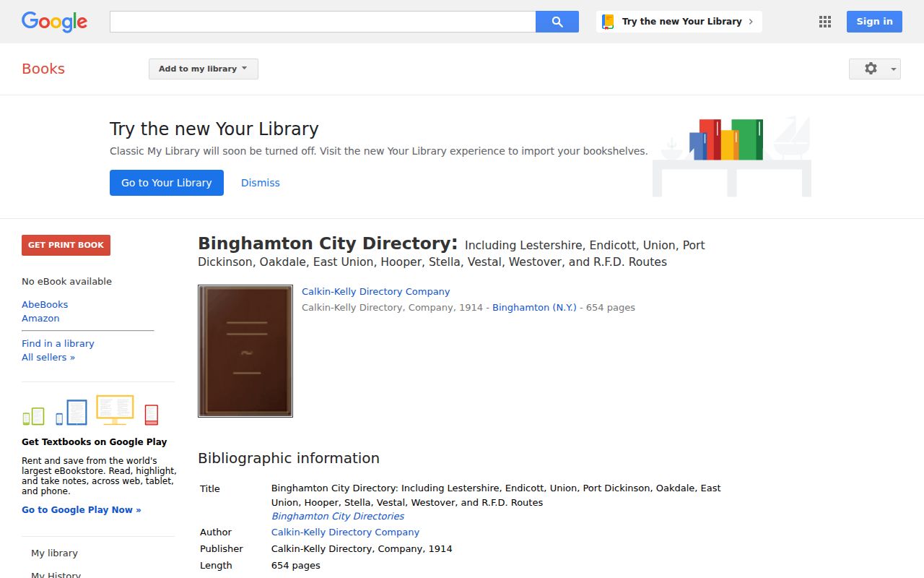Screen dimensions: 924x578
Task: Click the 'No eBook available' text
Action: [66, 281]
